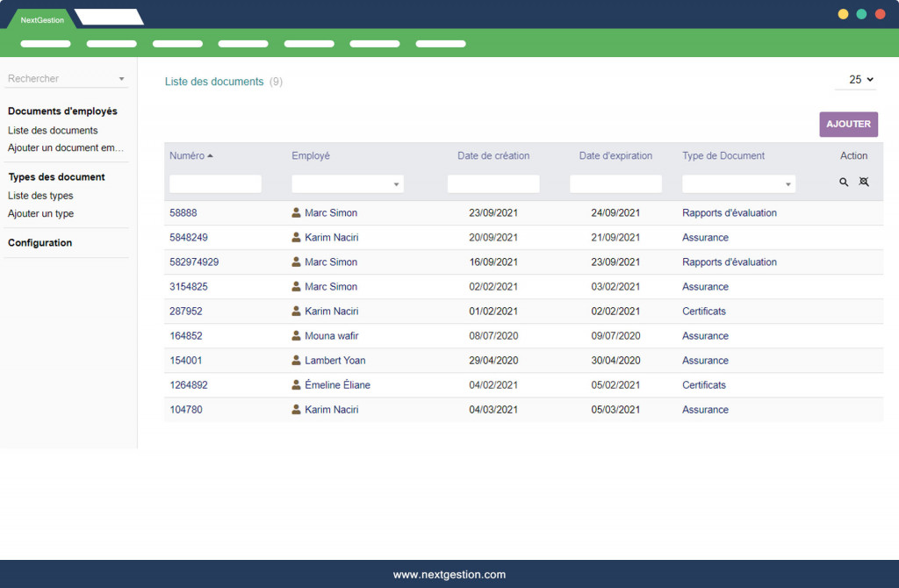Click the person icon beside Émeline Éliane
Screen dimensions: 899x588
(297, 384)
